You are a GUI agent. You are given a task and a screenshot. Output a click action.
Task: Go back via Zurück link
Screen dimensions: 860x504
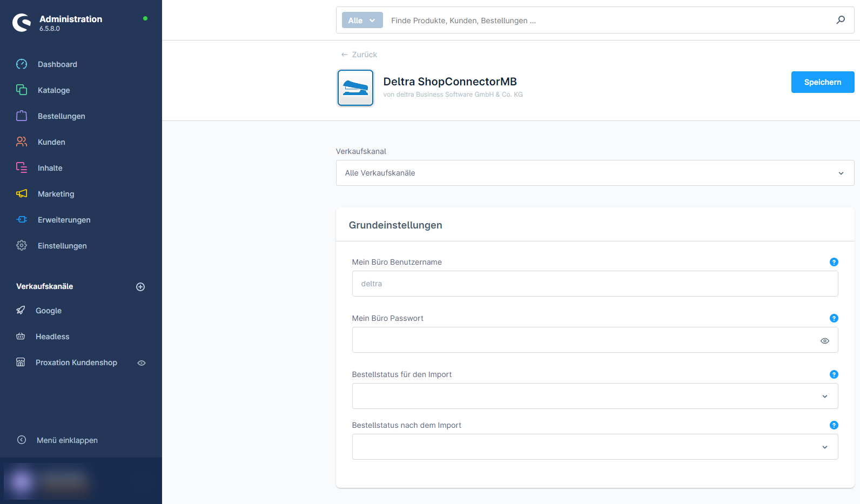coord(359,55)
